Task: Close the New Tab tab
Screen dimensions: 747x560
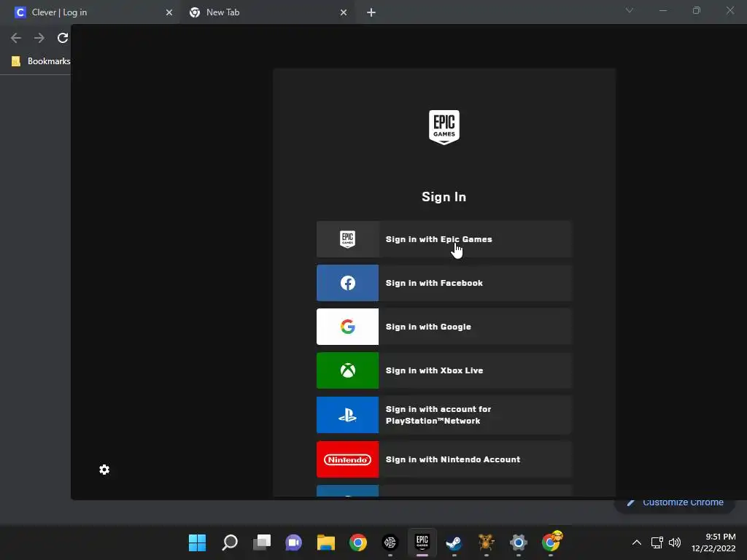Action: [x=344, y=12]
